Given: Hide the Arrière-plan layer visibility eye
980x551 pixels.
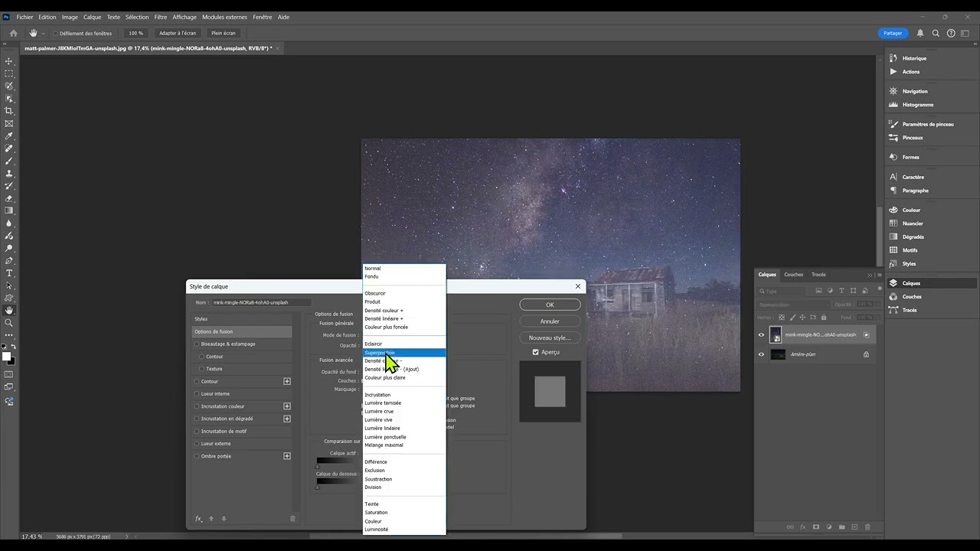Looking at the screenshot, I should (761, 354).
